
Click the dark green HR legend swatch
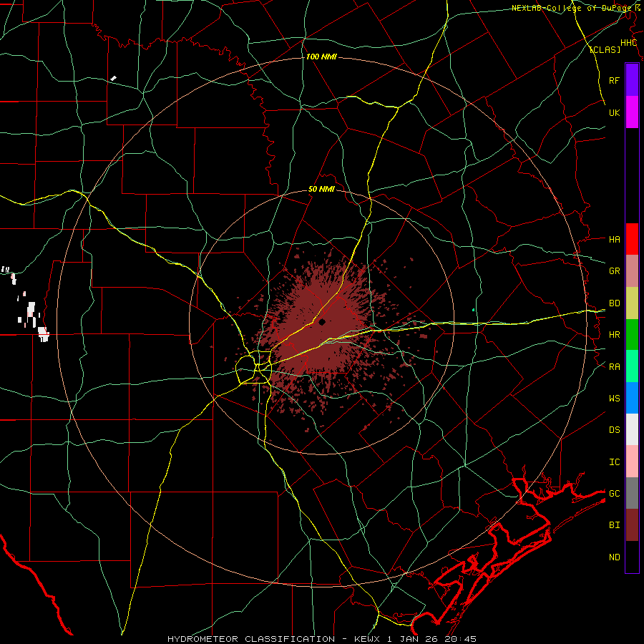point(632,335)
